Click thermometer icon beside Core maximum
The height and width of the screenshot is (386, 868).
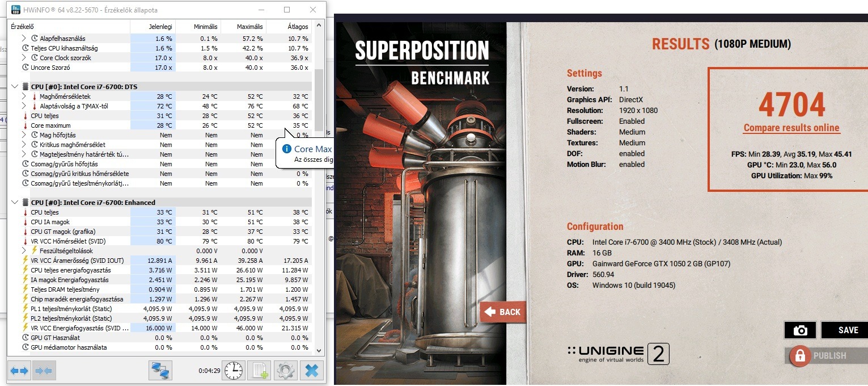click(26, 125)
